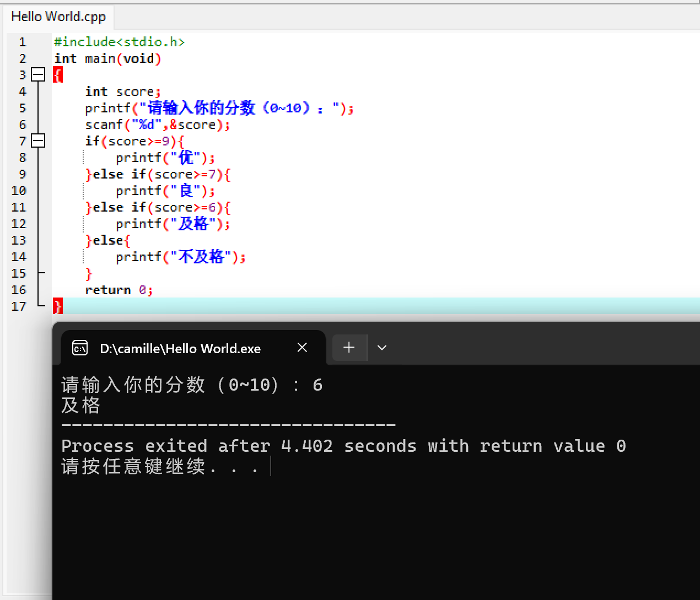700x600 pixels.
Task: Collapse the main function code block
Action: (x=37, y=74)
